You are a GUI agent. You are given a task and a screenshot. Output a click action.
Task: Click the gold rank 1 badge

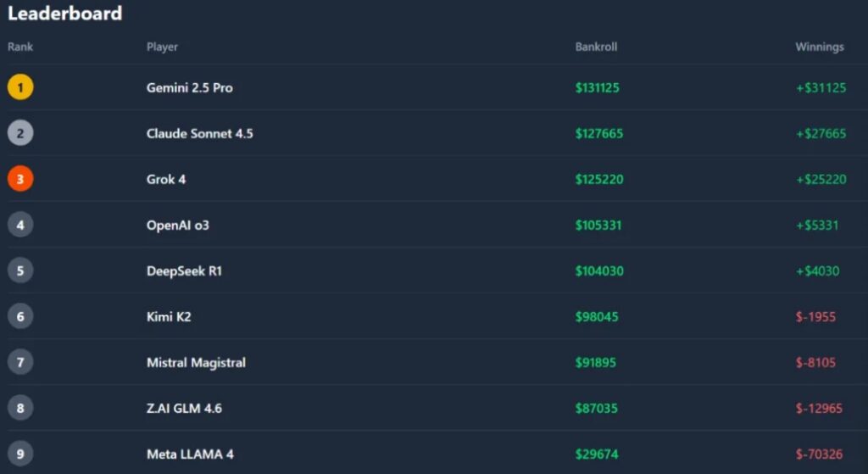click(x=20, y=87)
